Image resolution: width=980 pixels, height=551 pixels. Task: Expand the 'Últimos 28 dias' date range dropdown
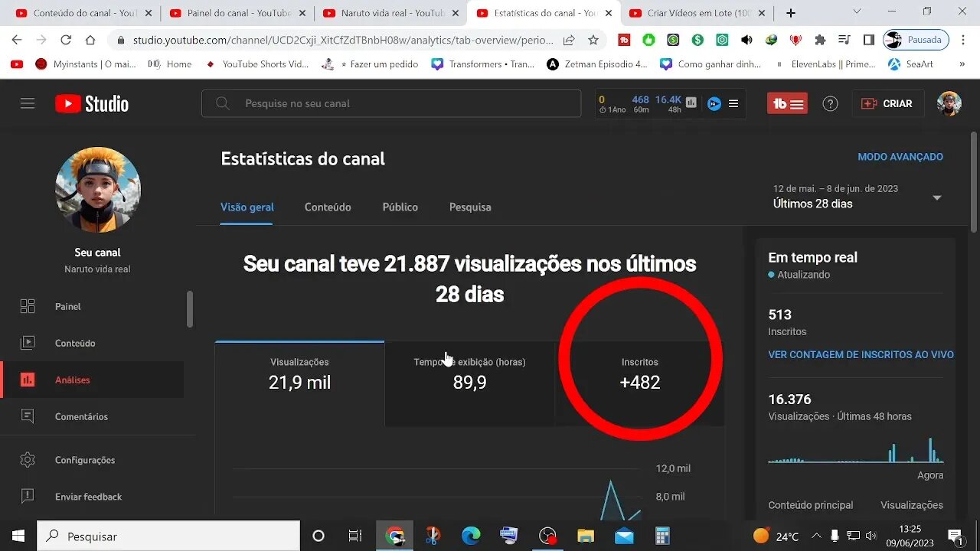pos(857,197)
